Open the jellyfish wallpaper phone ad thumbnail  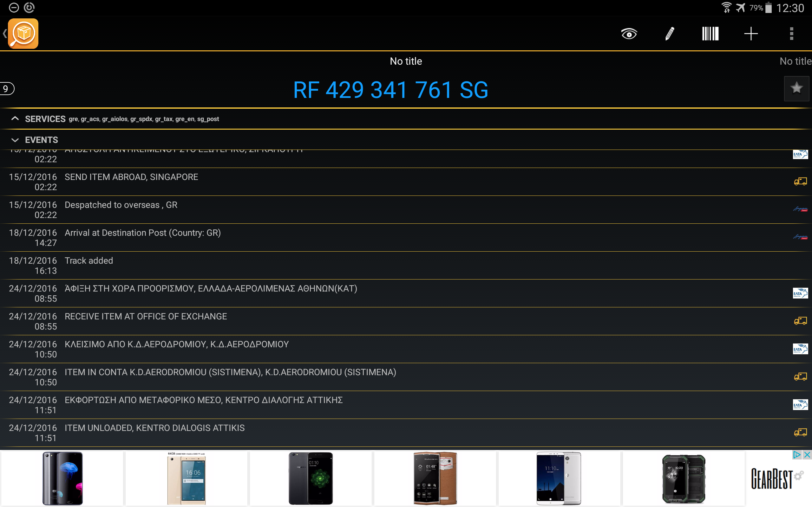pyautogui.click(x=62, y=478)
